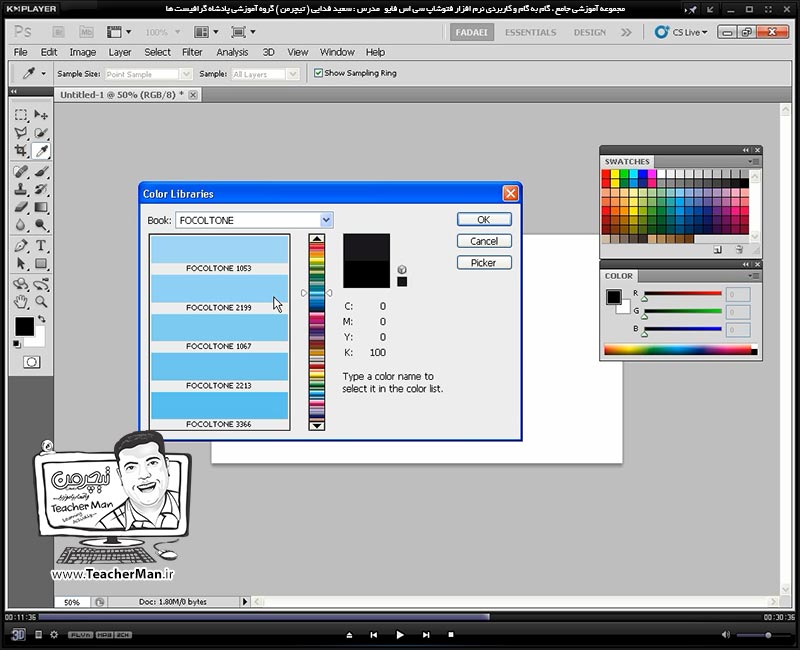Viewport: 800px width, 650px height.
Task: Launch Mini Bridge from application bar
Action: click(86, 32)
